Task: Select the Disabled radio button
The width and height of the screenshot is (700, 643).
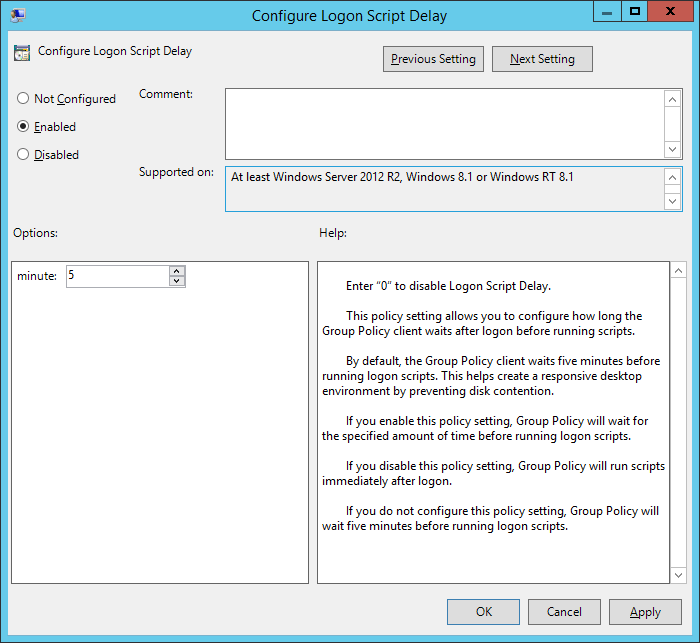Action: (x=23, y=155)
